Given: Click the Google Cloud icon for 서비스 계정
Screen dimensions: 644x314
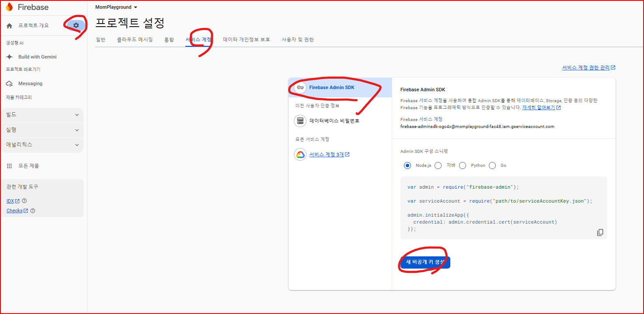Looking at the screenshot, I should pos(300,154).
